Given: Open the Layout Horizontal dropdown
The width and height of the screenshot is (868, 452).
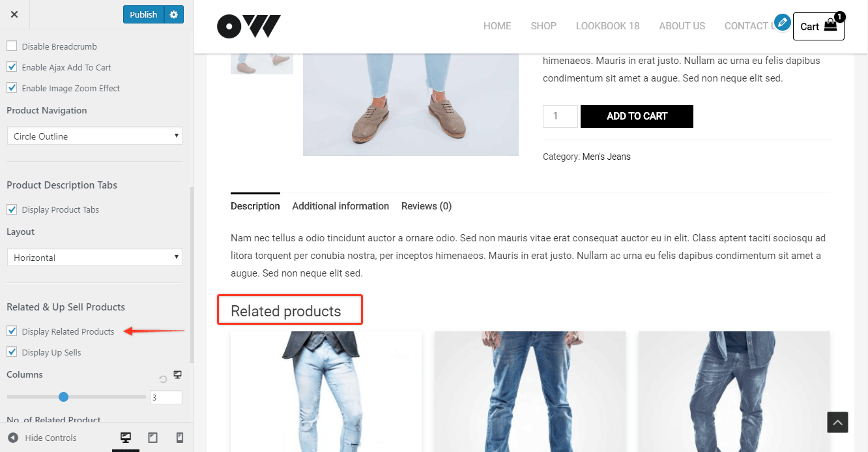Looking at the screenshot, I should 95,257.
